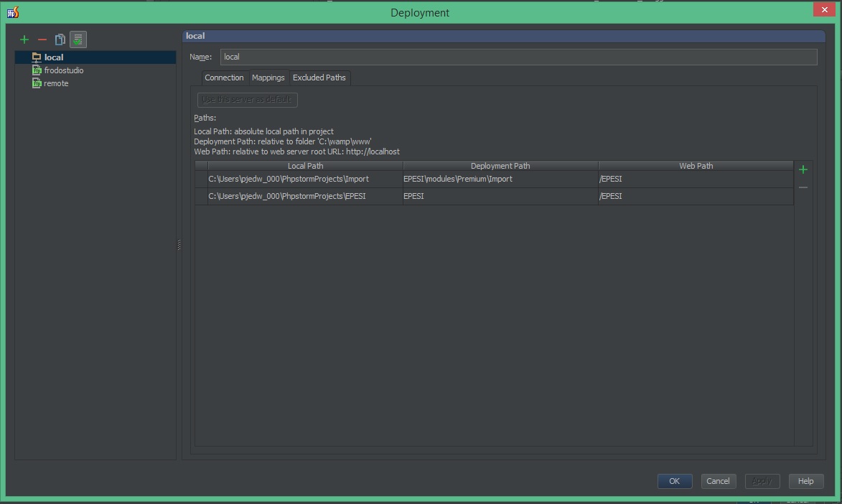
Task: Add a new deployment server
Action: click(x=24, y=39)
